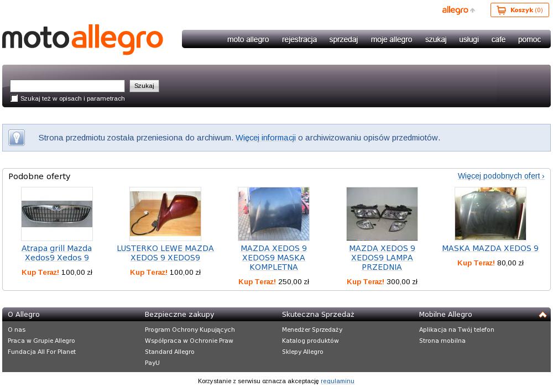Image resolution: width=553 pixels, height=392 pixels.
Task: Click the lightbulb info icon
Action: click(17, 138)
